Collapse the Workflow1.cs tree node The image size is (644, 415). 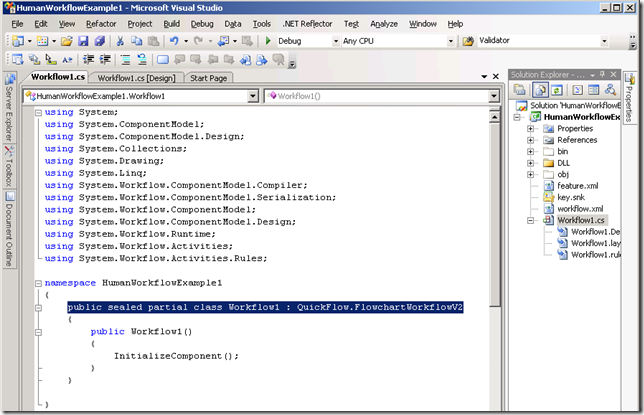click(x=530, y=221)
